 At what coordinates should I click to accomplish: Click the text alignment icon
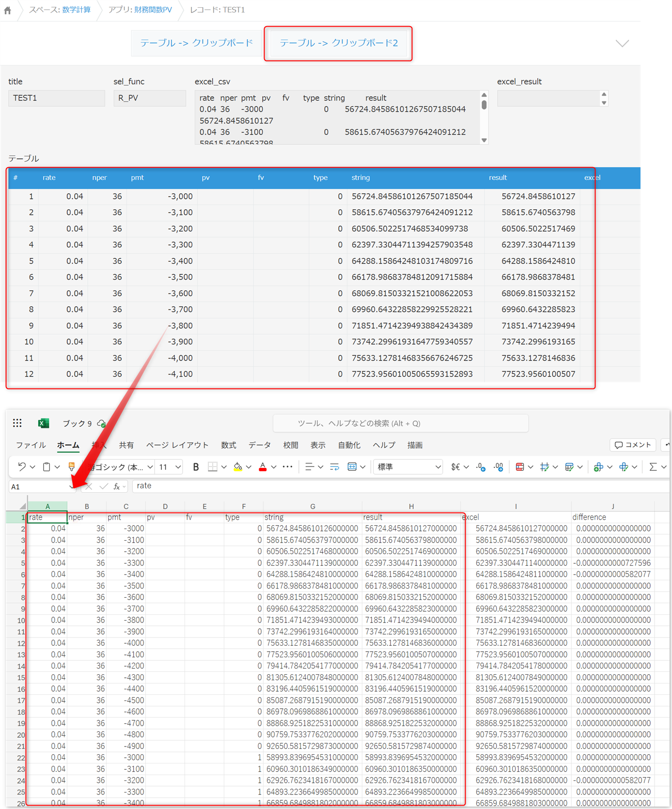(309, 467)
